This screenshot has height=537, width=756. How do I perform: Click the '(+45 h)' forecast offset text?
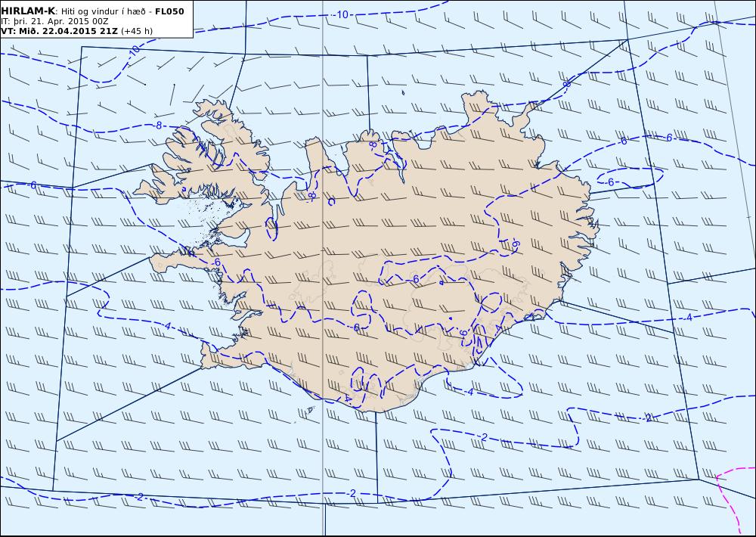pos(136,31)
